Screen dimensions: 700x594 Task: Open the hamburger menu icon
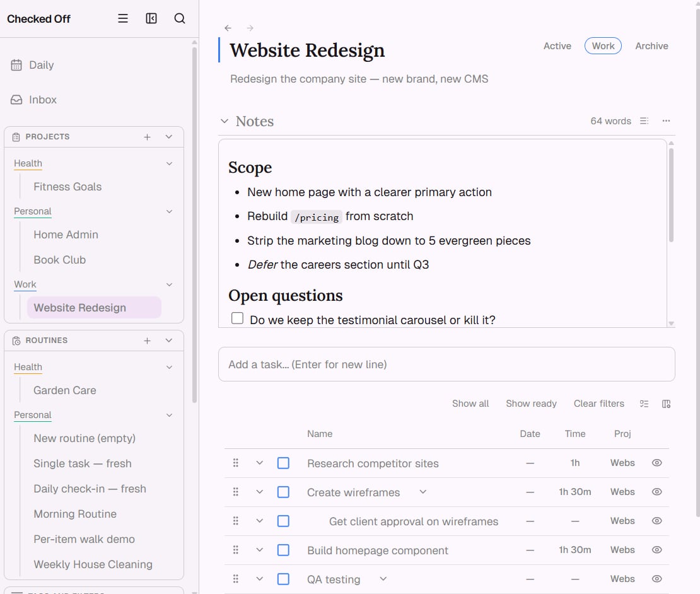[123, 18]
